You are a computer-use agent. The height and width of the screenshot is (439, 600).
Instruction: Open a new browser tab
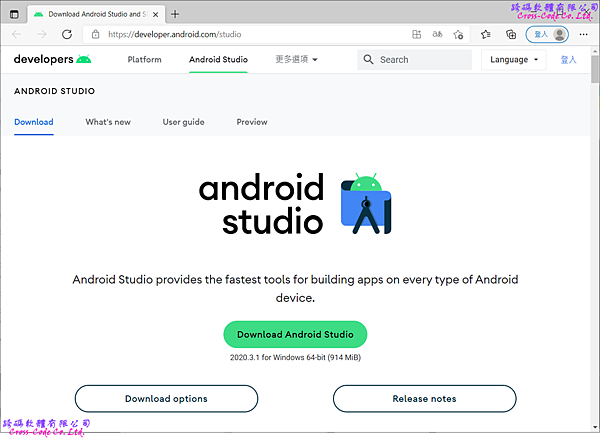[x=175, y=14]
